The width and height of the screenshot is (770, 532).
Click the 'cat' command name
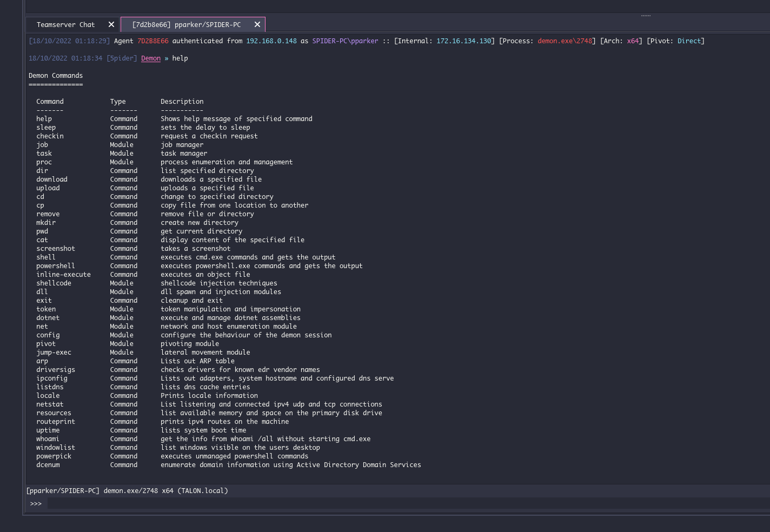click(x=42, y=240)
